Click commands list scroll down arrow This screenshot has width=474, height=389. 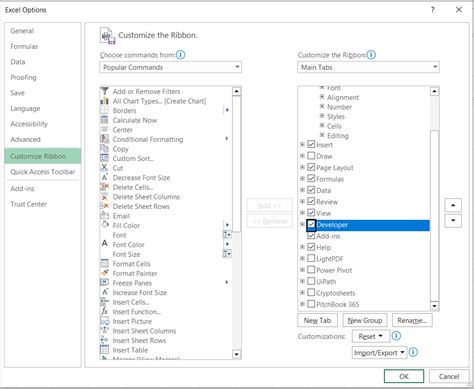pyautogui.click(x=236, y=354)
